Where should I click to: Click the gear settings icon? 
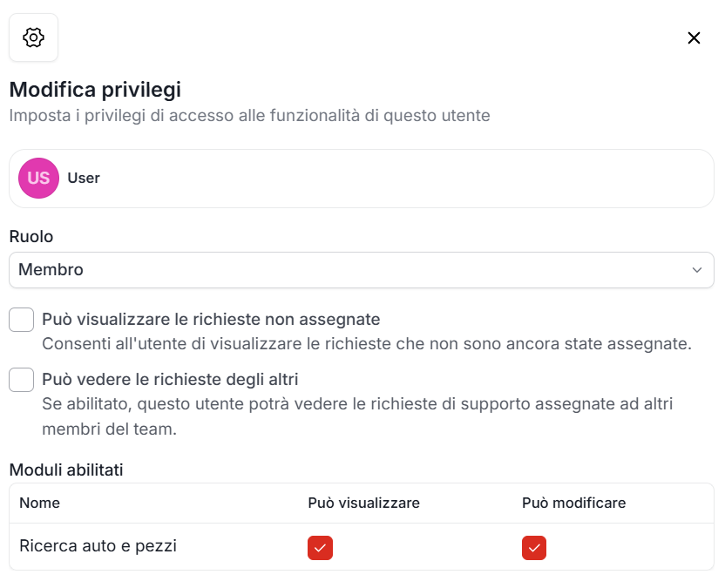pyautogui.click(x=33, y=37)
